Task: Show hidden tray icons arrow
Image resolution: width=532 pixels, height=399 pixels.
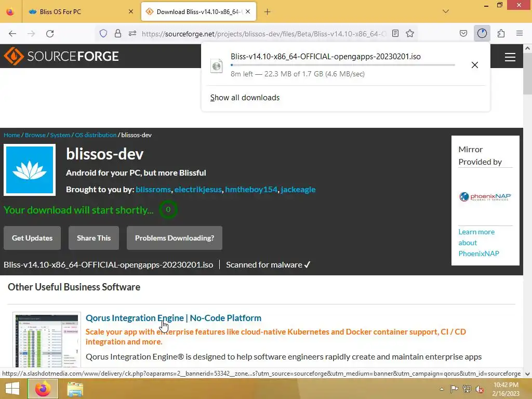Action: tap(442, 389)
